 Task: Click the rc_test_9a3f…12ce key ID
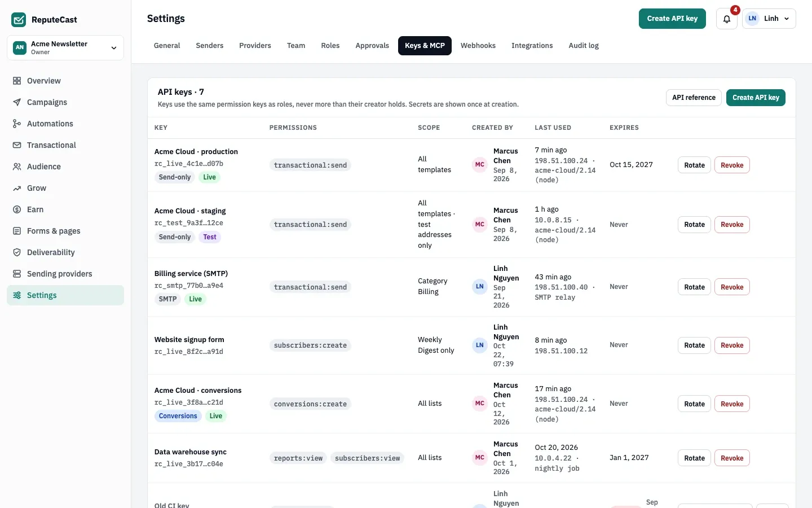pos(189,223)
